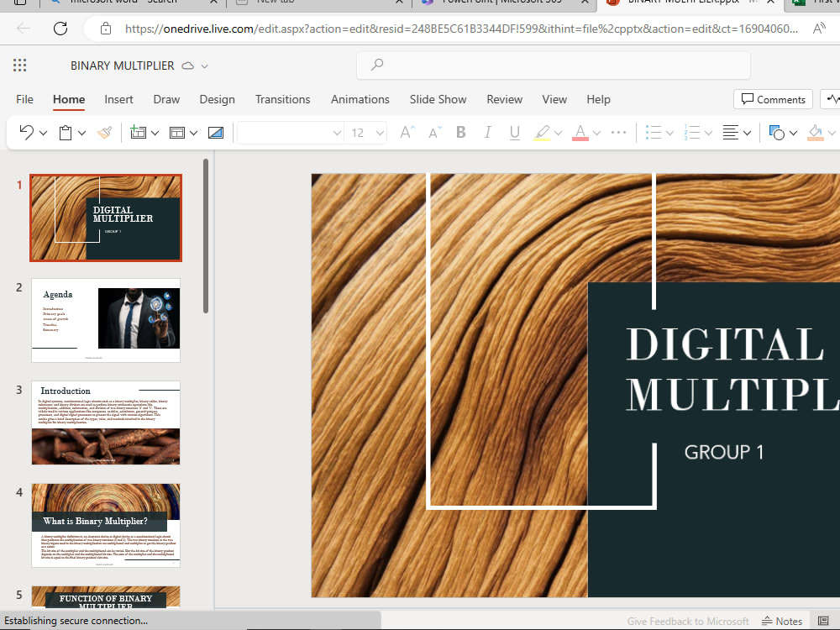
Task: Click the site lock icon in address bar
Action: click(106, 29)
